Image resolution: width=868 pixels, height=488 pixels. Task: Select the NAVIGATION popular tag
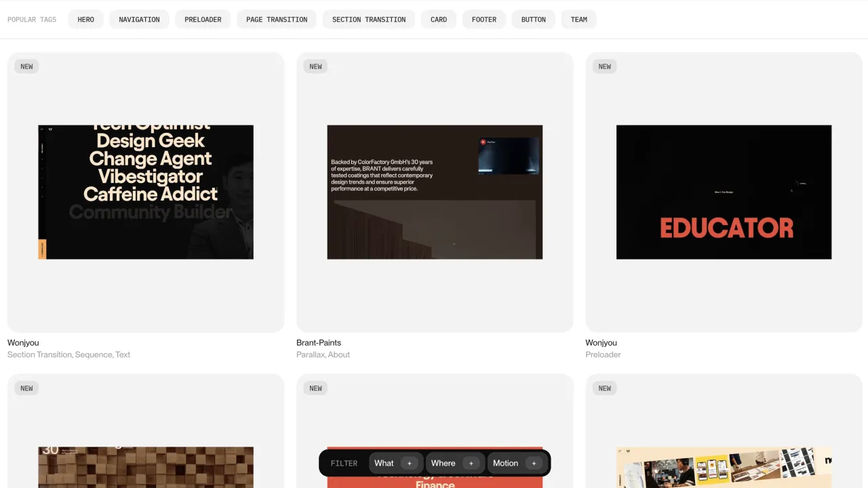tap(139, 20)
